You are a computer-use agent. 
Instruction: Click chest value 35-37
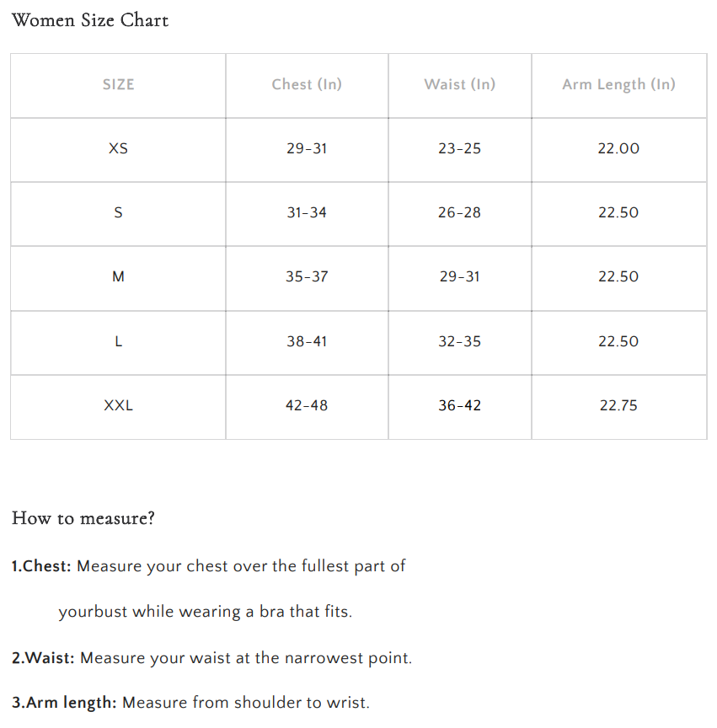pos(307,276)
